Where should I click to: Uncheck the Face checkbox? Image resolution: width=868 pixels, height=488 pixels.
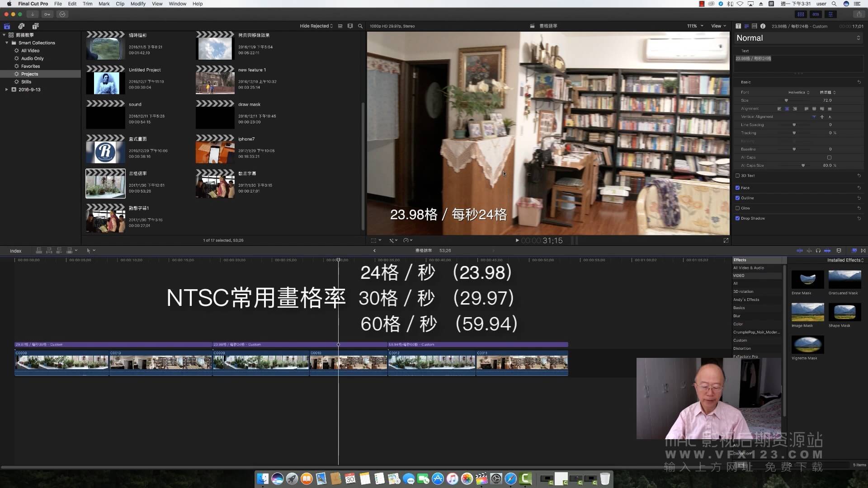coord(737,188)
